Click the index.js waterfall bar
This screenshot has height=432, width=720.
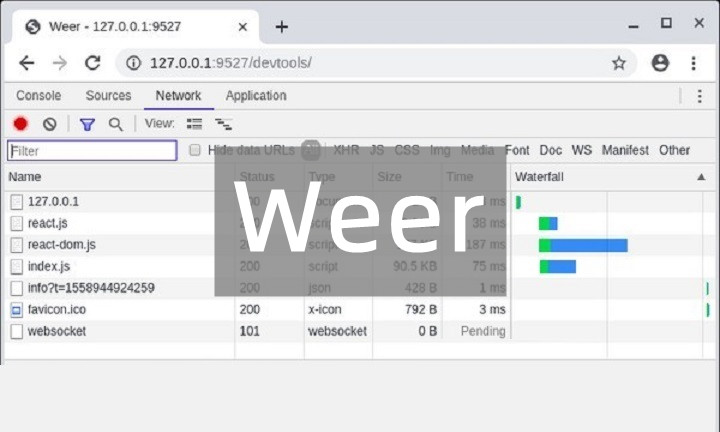[557, 267]
